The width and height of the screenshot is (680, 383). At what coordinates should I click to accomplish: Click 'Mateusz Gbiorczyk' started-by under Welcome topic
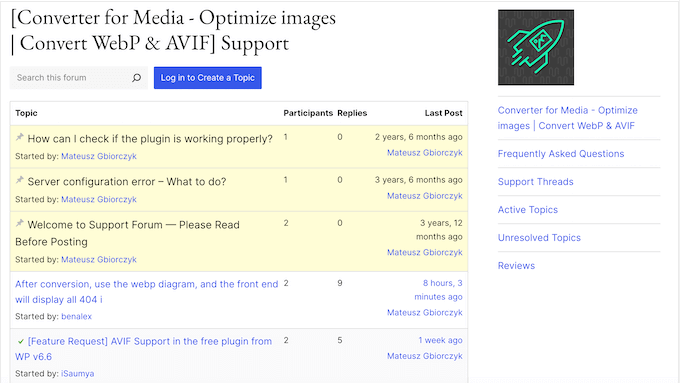tap(99, 260)
